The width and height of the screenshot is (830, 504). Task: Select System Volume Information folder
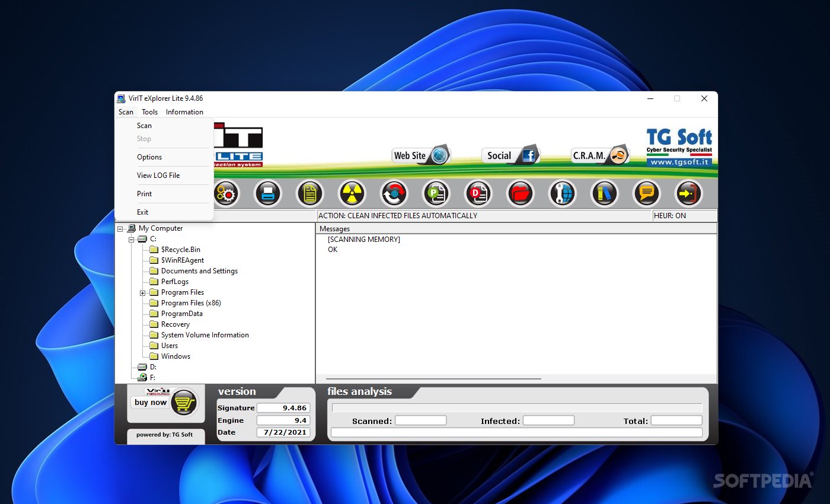click(205, 335)
